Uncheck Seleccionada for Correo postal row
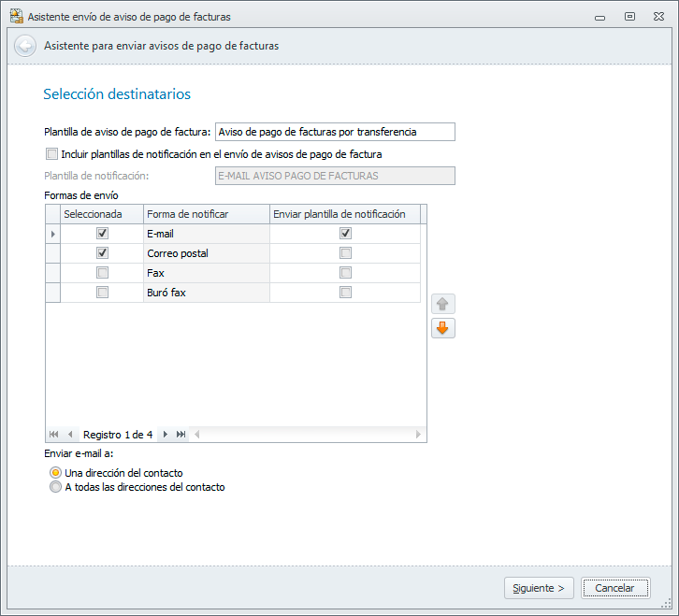The image size is (679, 616). [102, 253]
